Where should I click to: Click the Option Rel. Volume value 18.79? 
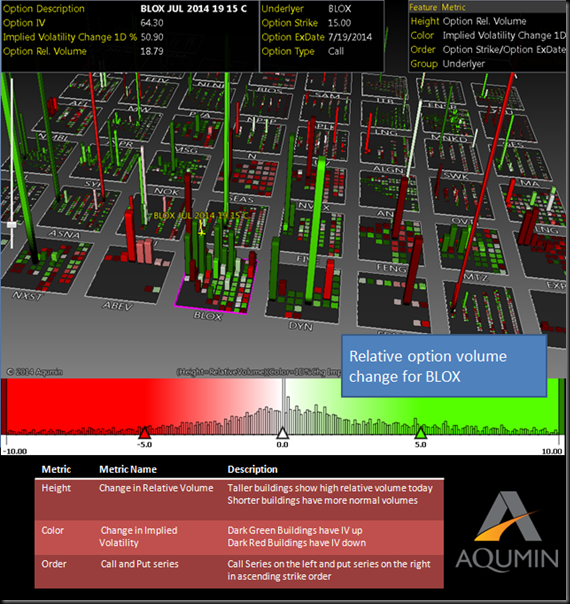(152, 51)
